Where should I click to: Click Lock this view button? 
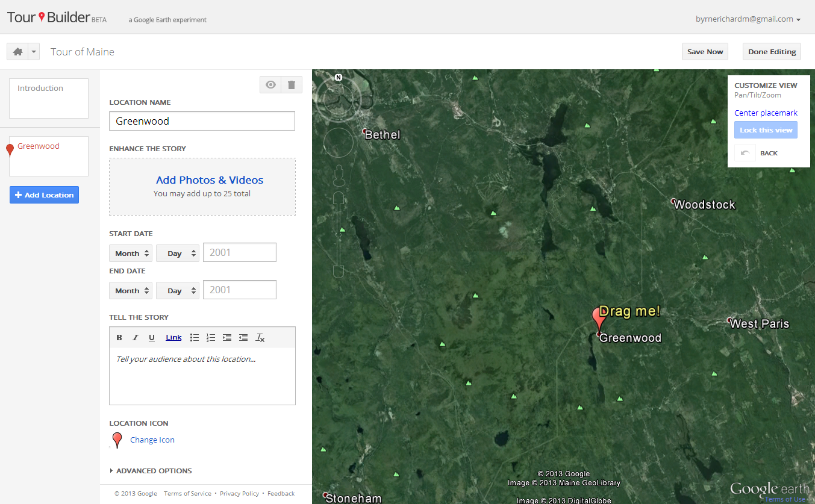click(x=766, y=130)
